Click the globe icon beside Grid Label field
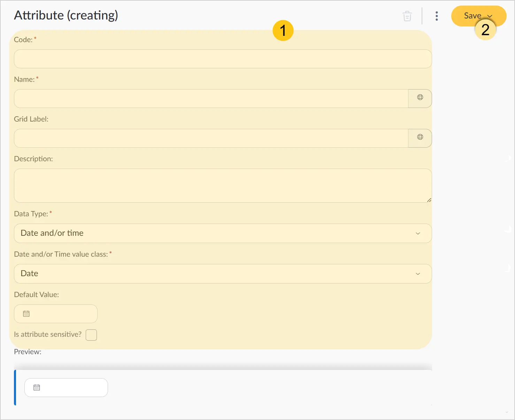This screenshot has height=420, width=515. coord(420,137)
